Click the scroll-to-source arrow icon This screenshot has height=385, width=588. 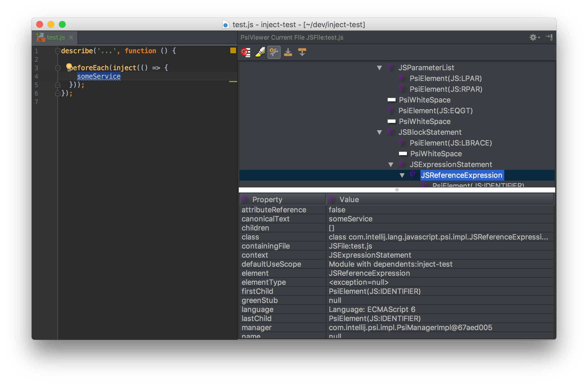(288, 52)
